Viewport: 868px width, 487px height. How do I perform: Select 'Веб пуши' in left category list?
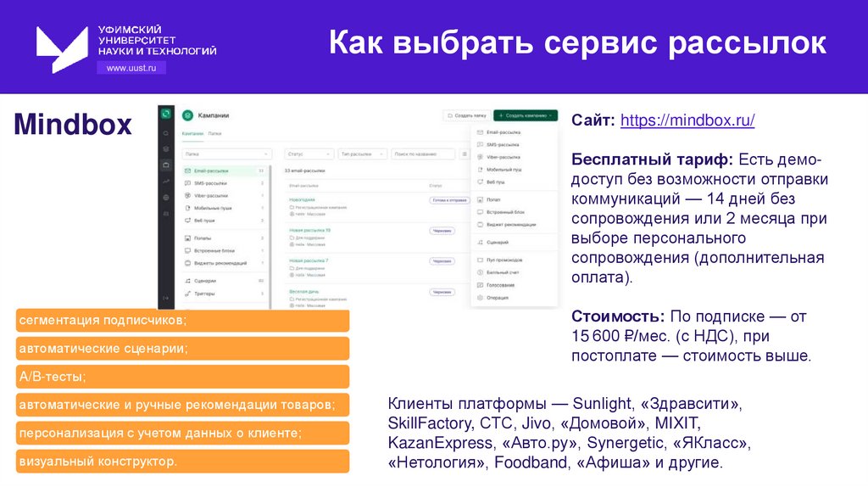click(225, 221)
